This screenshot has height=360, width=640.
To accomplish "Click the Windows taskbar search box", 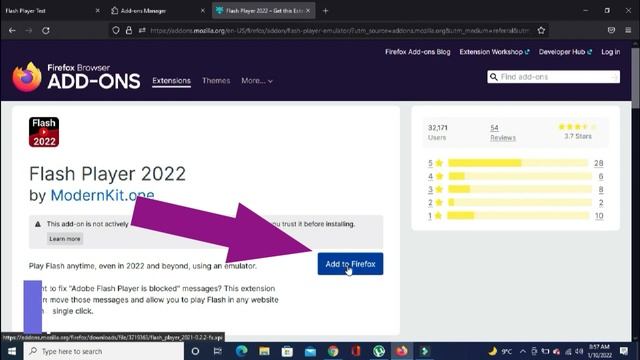I will point(104,351).
